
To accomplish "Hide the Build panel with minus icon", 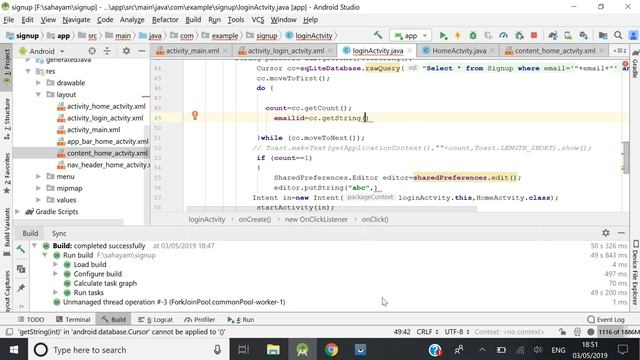I will click(621, 233).
